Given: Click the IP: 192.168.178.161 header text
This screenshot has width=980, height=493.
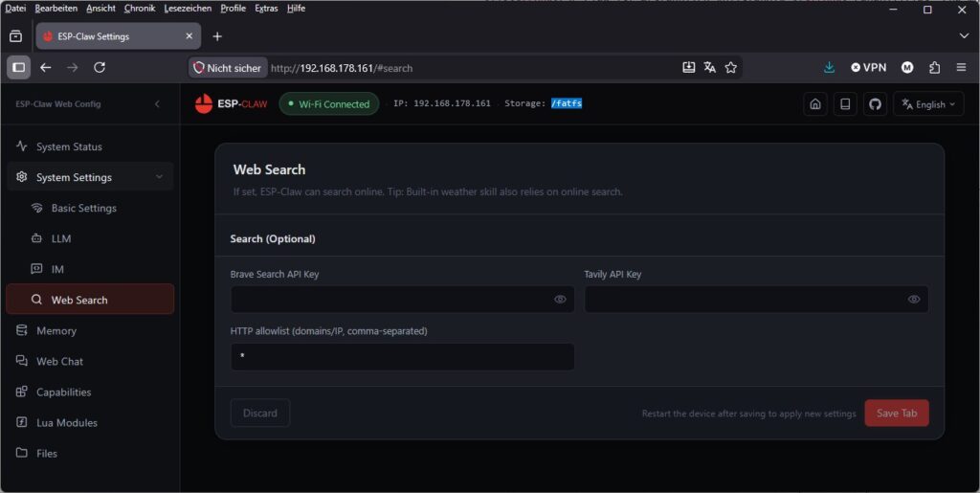Looking at the screenshot, I should click(442, 103).
